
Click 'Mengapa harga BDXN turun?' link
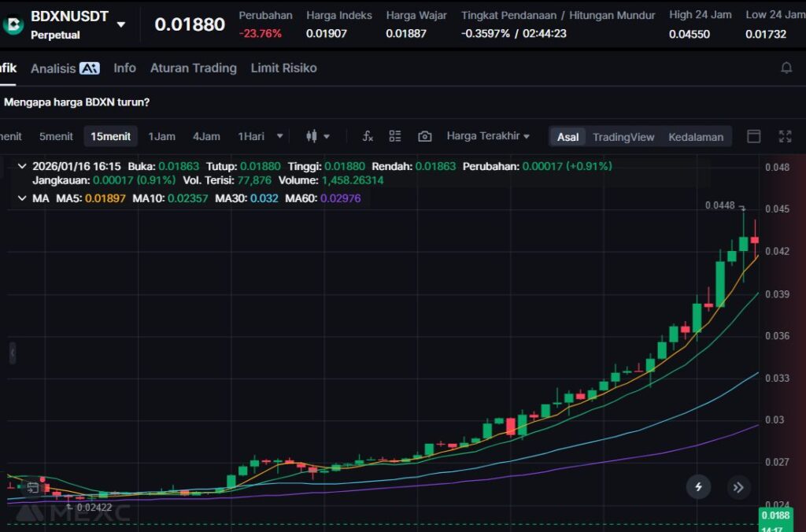[x=77, y=102]
